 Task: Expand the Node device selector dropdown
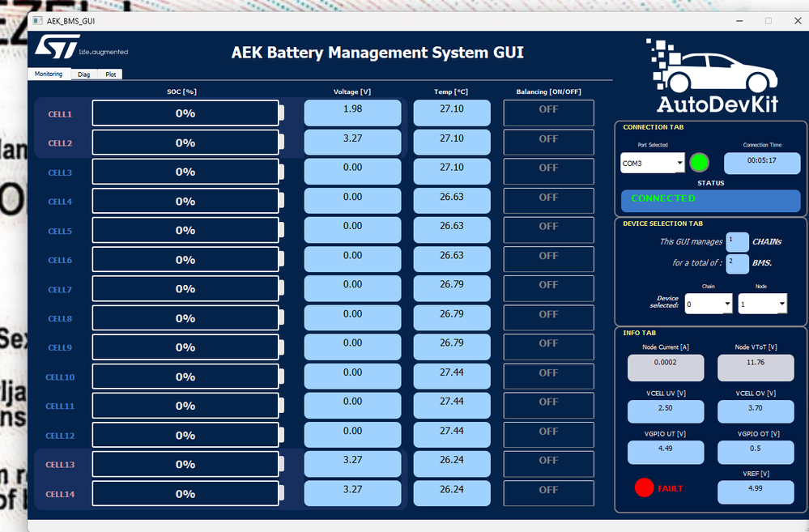pyautogui.click(x=762, y=304)
